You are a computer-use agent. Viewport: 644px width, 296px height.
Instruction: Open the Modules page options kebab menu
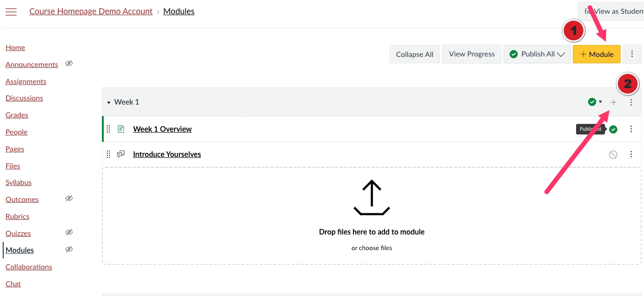tap(632, 54)
